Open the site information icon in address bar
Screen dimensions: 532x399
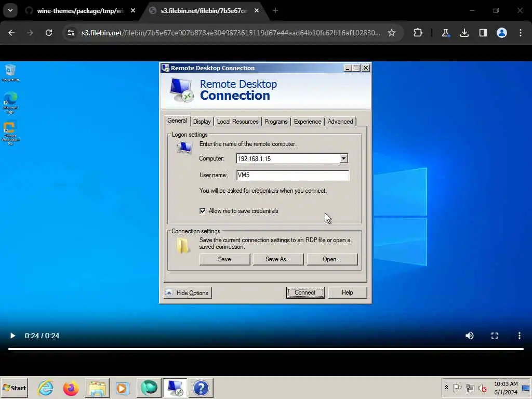pos(71,33)
